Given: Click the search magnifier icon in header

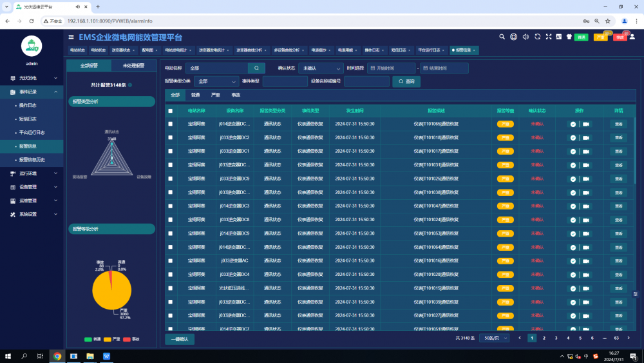Looking at the screenshot, I should coord(502,37).
